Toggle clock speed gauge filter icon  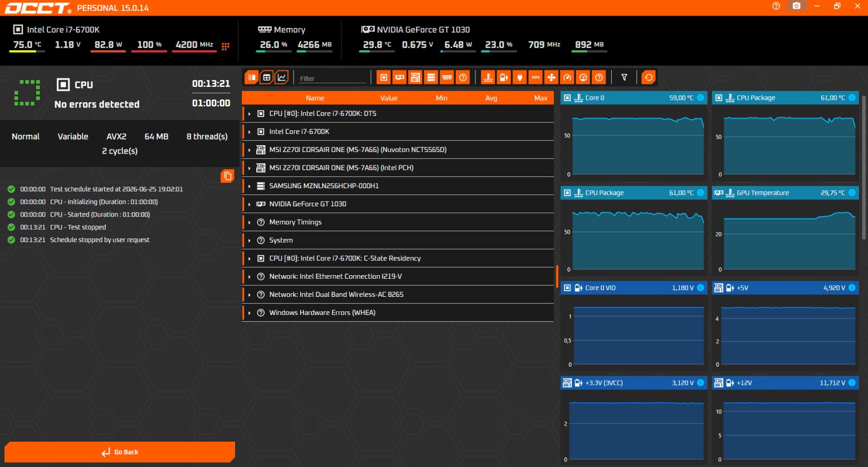click(x=567, y=78)
